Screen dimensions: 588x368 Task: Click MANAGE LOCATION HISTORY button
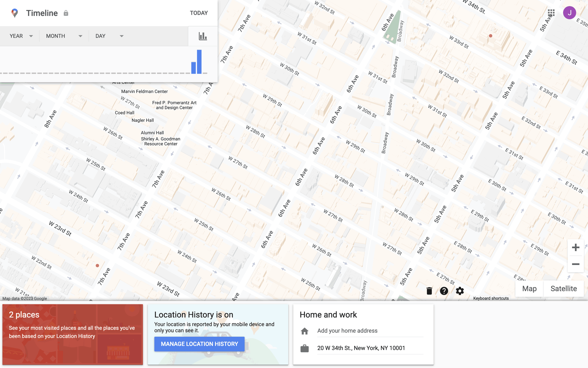[199, 344]
